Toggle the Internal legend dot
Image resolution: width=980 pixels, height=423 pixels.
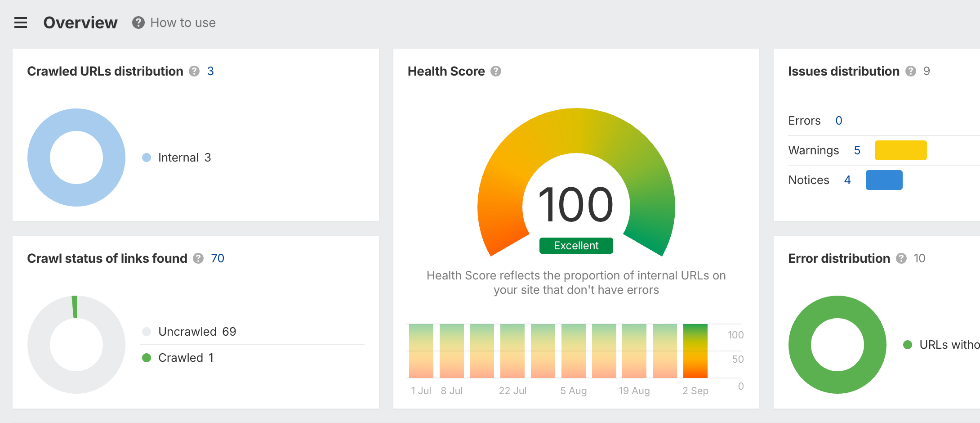coord(146,157)
